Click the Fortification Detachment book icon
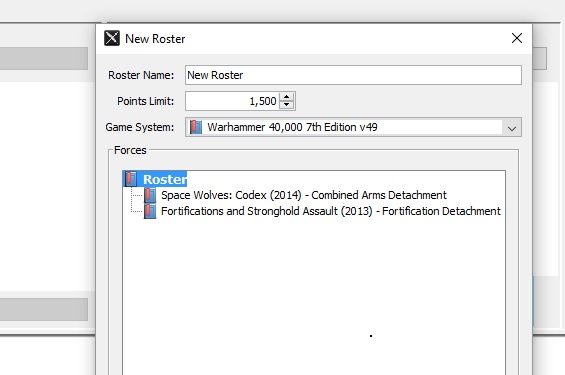This screenshot has width=565, height=375. click(x=150, y=211)
